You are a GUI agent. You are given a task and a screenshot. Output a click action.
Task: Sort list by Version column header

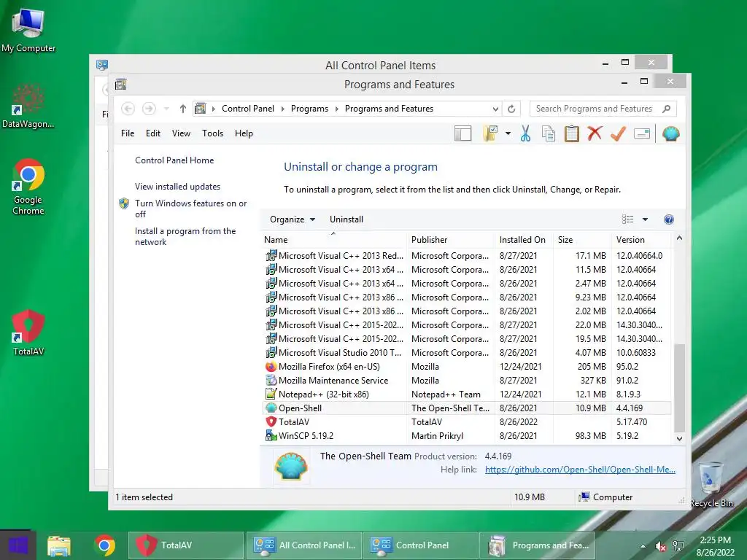point(641,240)
